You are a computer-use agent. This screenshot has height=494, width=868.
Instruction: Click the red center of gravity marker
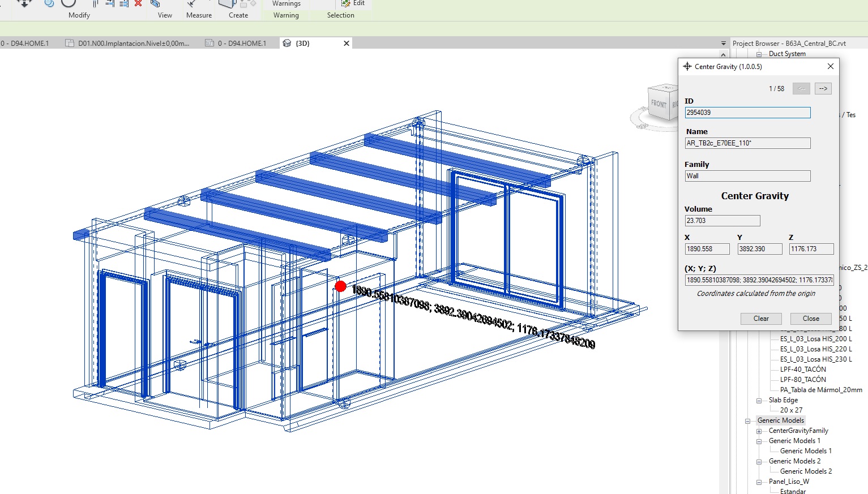(340, 286)
